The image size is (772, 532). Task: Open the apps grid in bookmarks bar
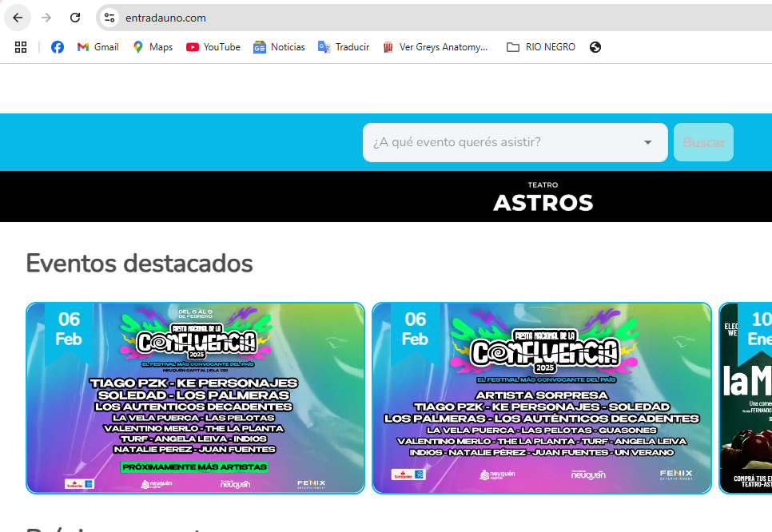(21, 47)
